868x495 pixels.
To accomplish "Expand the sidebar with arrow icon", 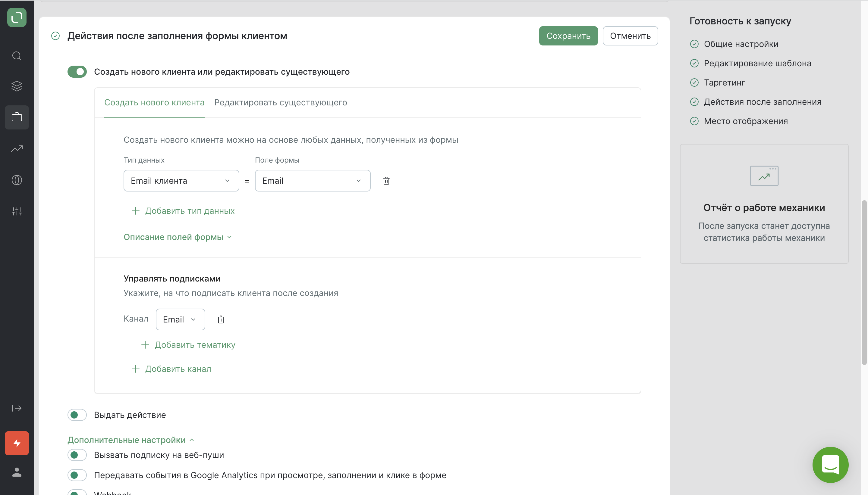I will coord(17,408).
